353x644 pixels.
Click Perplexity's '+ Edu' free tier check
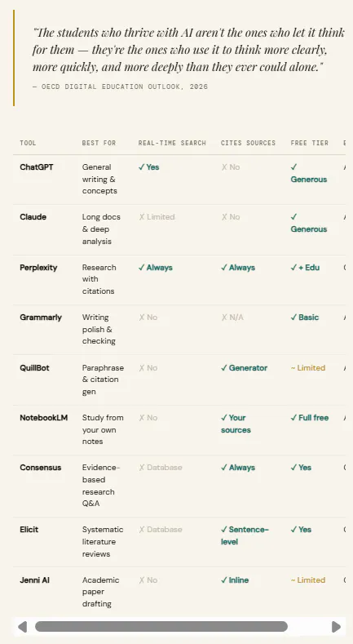click(305, 268)
